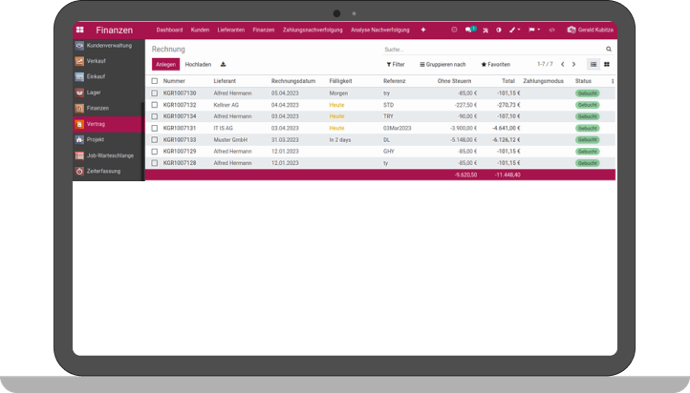Viewport: 690px width, 393px height.
Task: Click into the Suche search field
Action: pyautogui.click(x=493, y=49)
